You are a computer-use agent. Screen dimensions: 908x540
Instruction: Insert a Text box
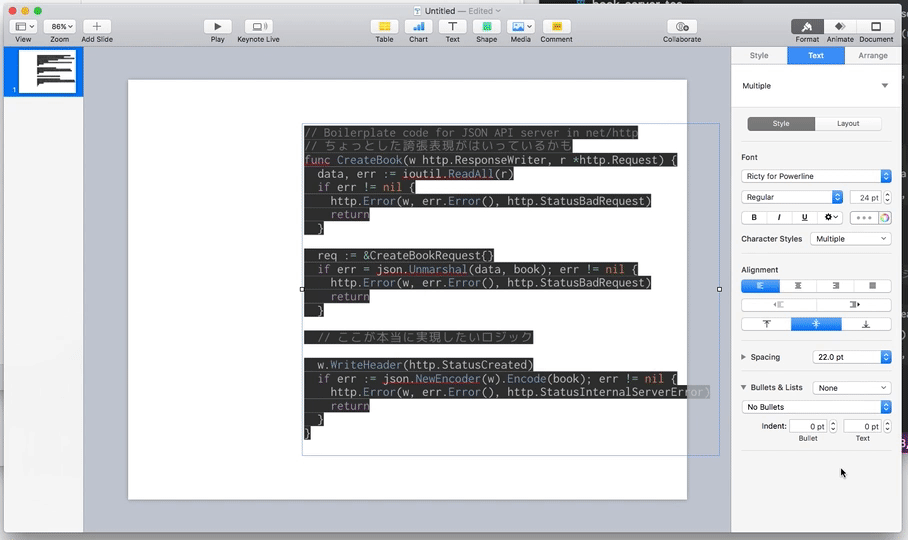(452, 26)
